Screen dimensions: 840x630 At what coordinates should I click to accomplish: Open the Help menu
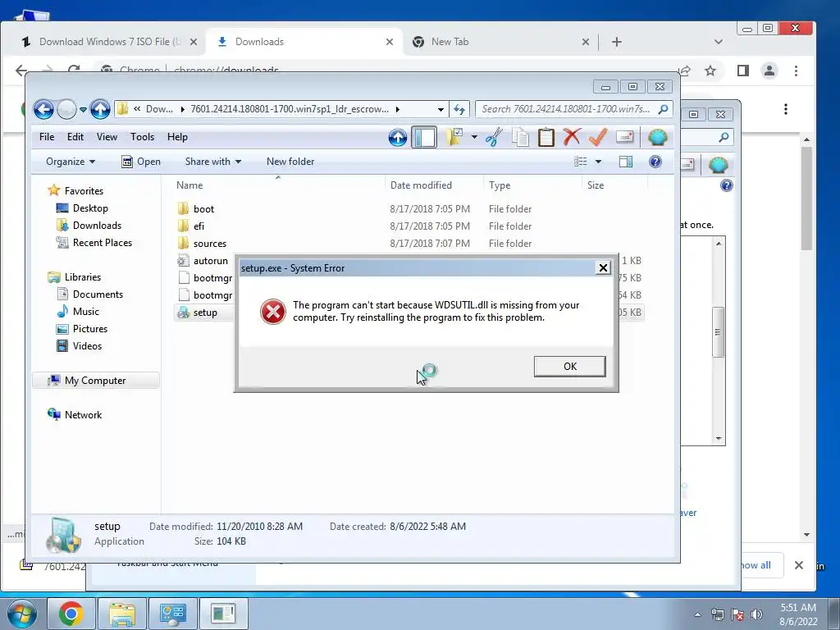pos(177,137)
